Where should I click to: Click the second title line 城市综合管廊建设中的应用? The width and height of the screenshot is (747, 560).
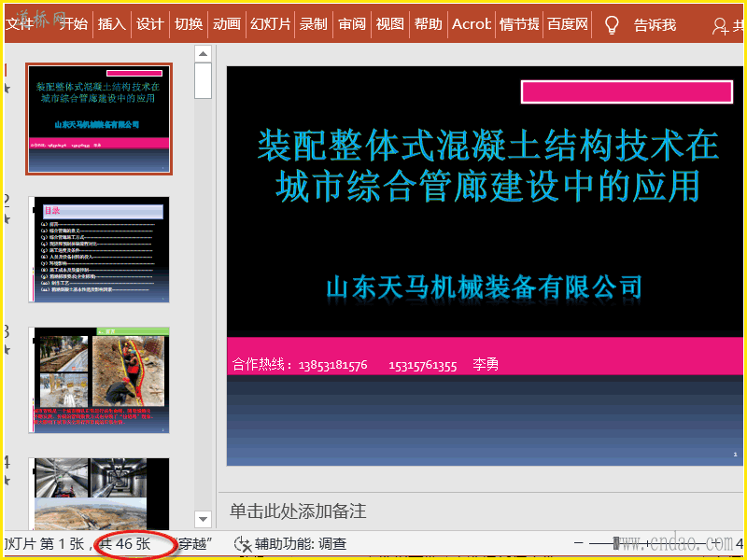coord(488,185)
